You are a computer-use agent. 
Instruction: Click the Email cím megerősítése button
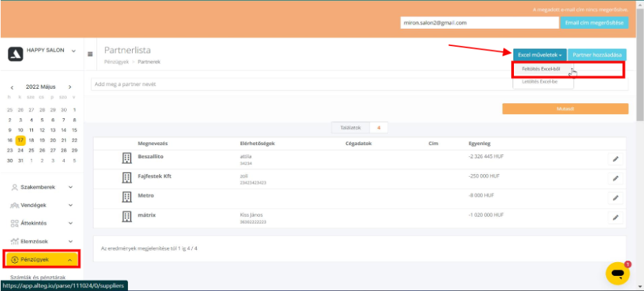click(595, 23)
